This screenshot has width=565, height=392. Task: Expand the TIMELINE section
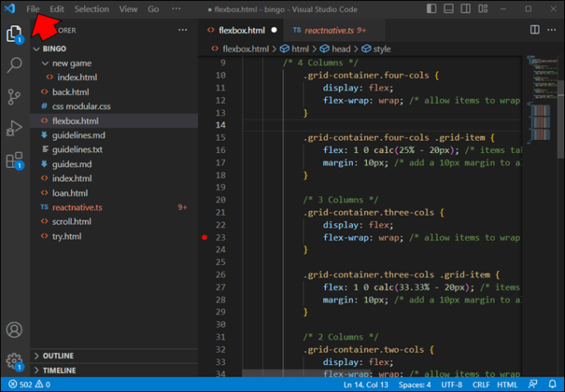click(x=59, y=370)
